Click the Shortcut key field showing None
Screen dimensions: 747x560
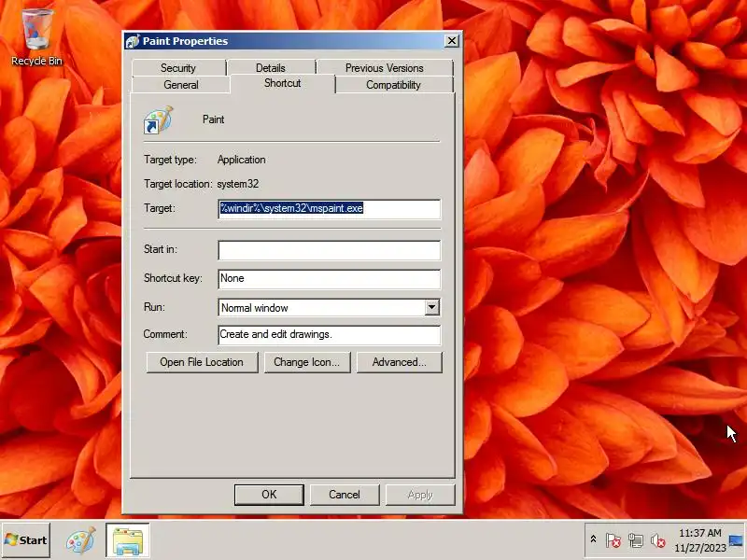(x=330, y=278)
